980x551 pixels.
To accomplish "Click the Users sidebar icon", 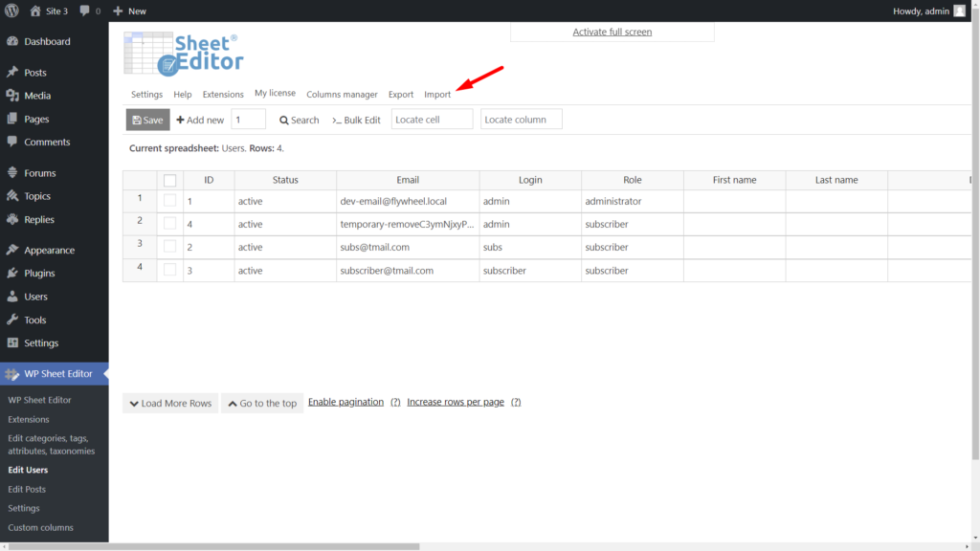I will point(12,297).
